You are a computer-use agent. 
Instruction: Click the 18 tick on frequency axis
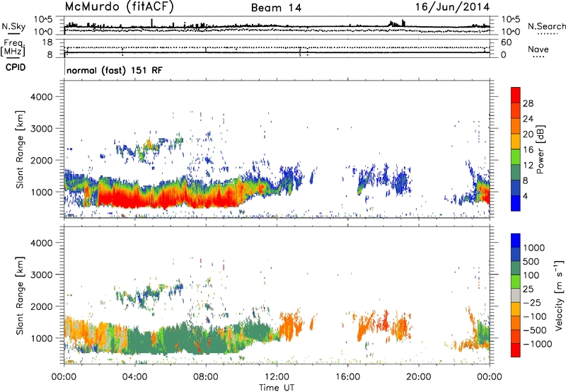click(47, 42)
